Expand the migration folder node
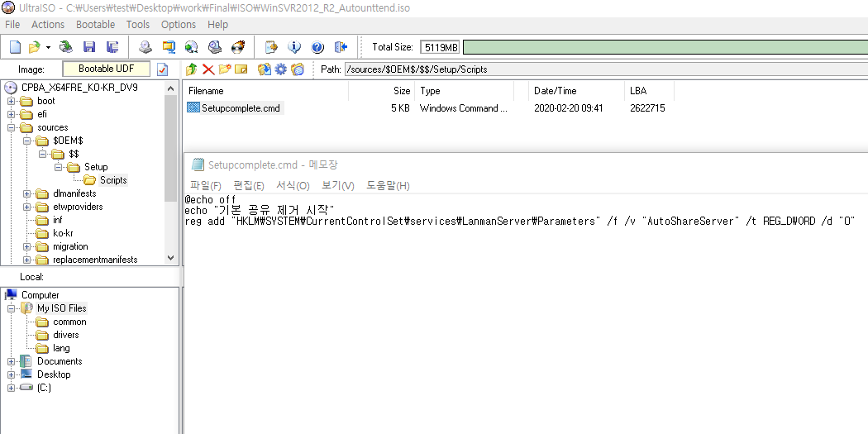This screenshot has height=434, width=868. point(26,247)
